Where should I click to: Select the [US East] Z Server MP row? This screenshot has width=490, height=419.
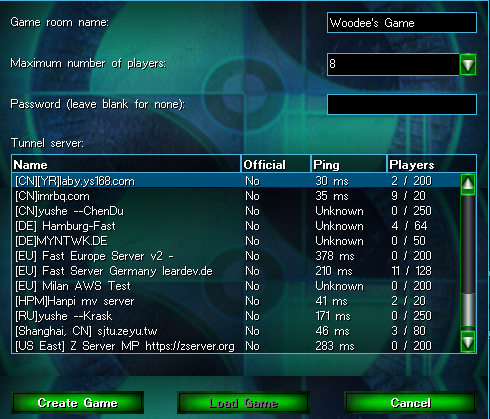(236, 346)
